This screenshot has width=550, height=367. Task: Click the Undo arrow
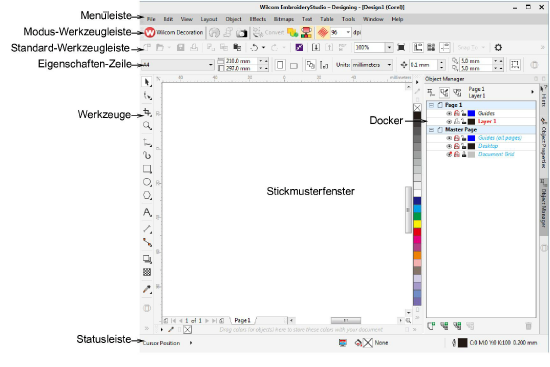255,47
